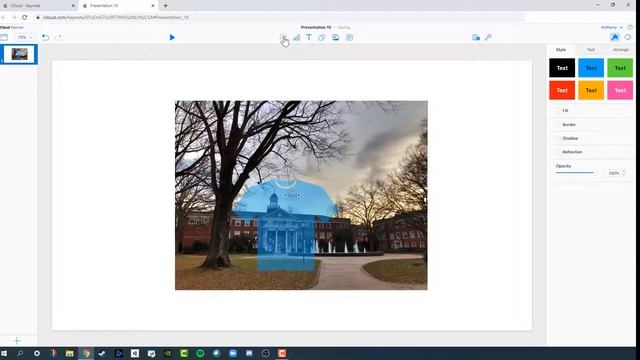The width and height of the screenshot is (640, 360).
Task: Open File Explorer from the taskbar
Action: 70,353
